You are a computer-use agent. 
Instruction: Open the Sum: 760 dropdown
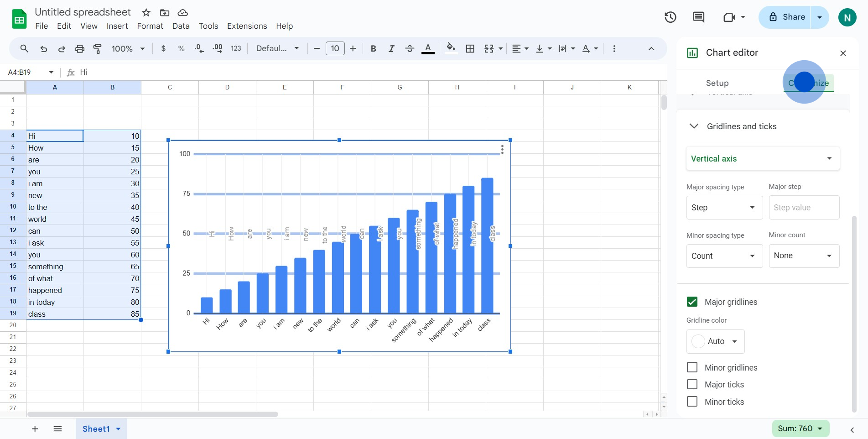click(x=800, y=429)
